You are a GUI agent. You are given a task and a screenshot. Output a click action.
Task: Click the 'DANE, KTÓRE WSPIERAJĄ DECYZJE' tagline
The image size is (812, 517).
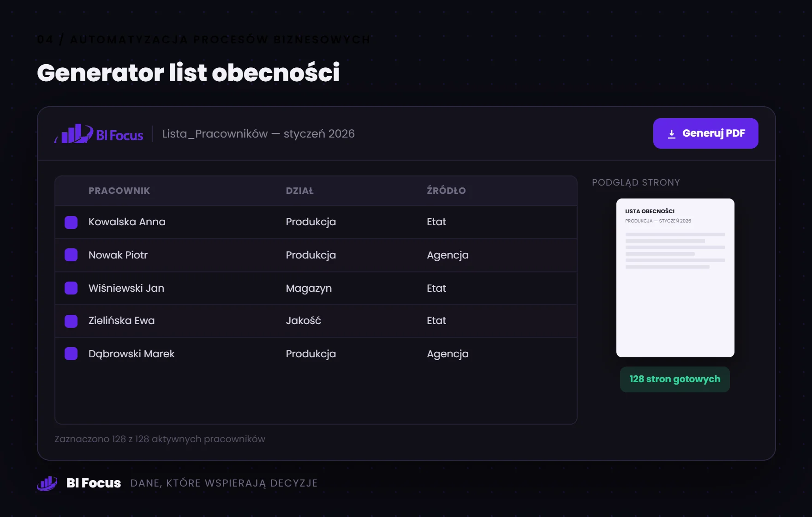click(224, 483)
